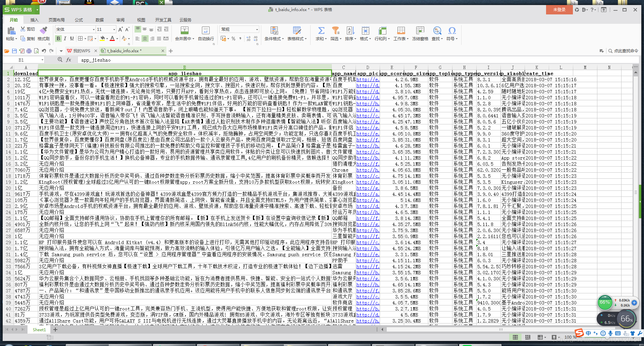The image size is (644, 346).
Task: Open the fill color dropdown arrow
Action: tap(107, 39)
